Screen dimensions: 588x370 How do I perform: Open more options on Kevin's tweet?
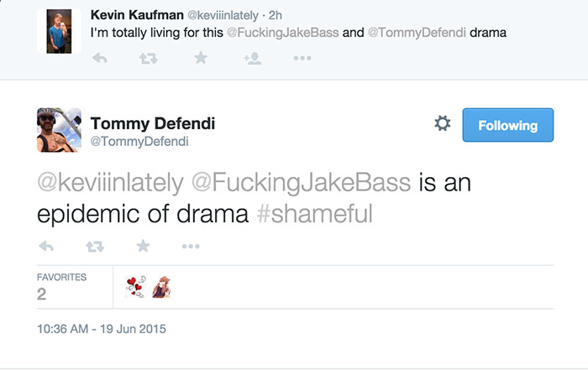point(302,58)
